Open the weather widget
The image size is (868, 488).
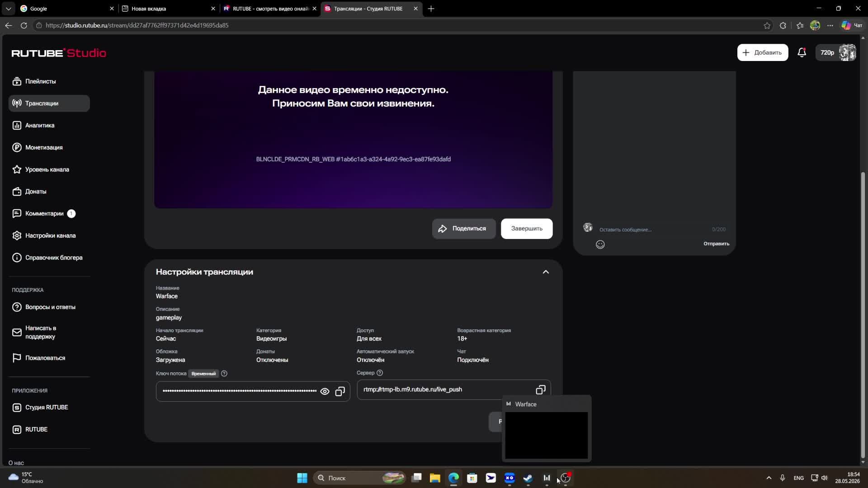point(26,478)
